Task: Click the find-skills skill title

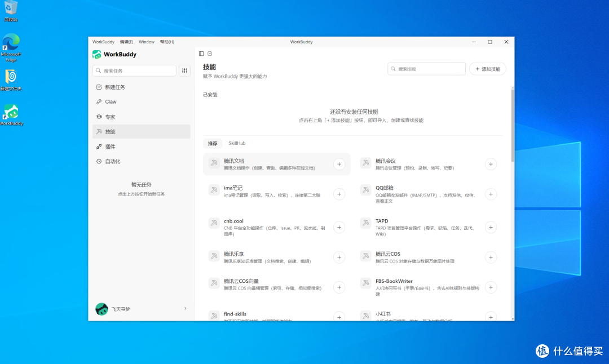Action: (x=235, y=314)
